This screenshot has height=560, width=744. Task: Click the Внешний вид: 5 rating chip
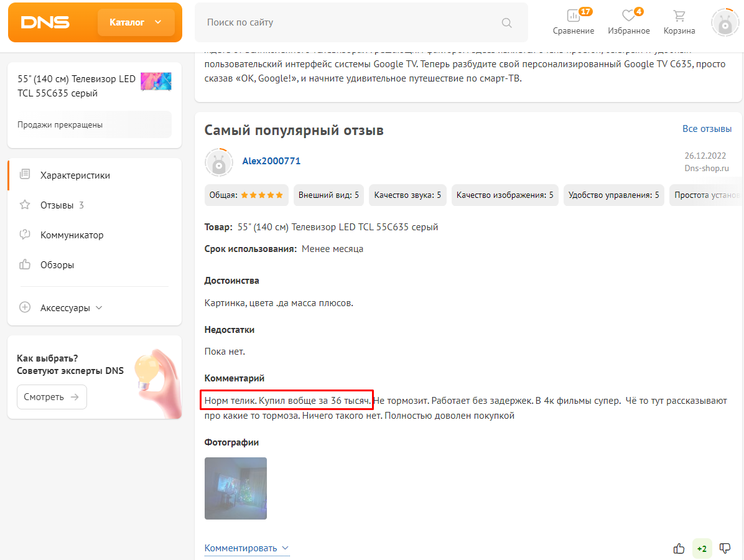click(328, 195)
